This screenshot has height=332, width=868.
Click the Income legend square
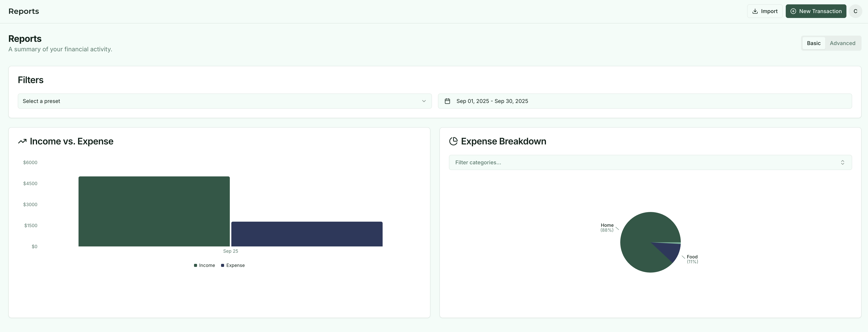[x=195, y=266]
